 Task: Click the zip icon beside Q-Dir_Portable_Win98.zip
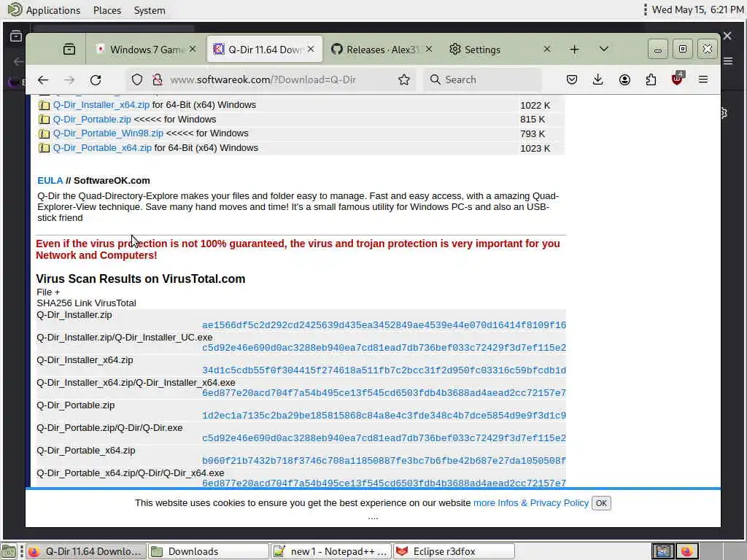[x=44, y=134]
